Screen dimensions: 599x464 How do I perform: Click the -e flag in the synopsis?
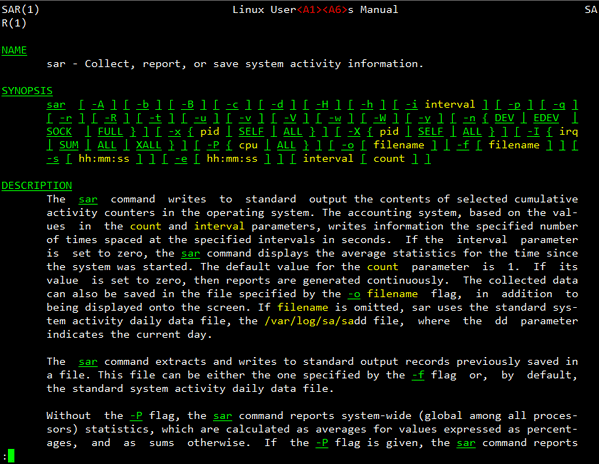181,158
